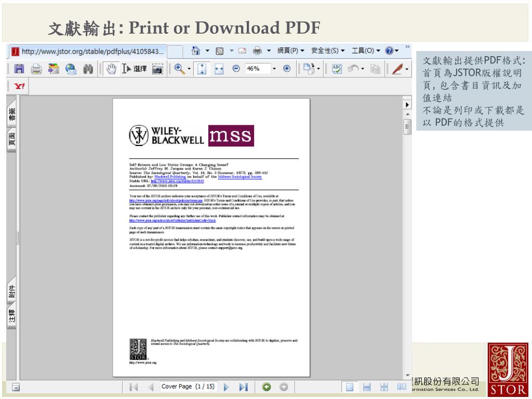Run the ABC spell check tool
This screenshot has width=532, height=399.
click(x=337, y=69)
